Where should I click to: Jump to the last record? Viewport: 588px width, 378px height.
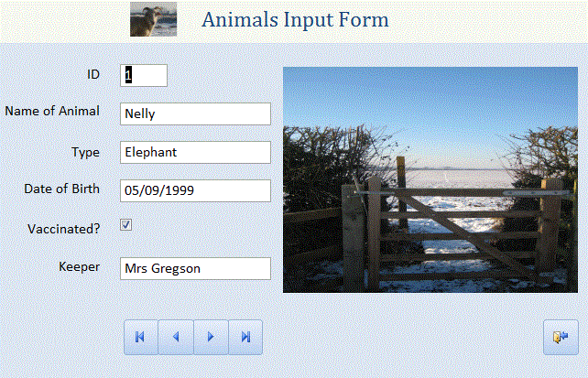tap(245, 337)
